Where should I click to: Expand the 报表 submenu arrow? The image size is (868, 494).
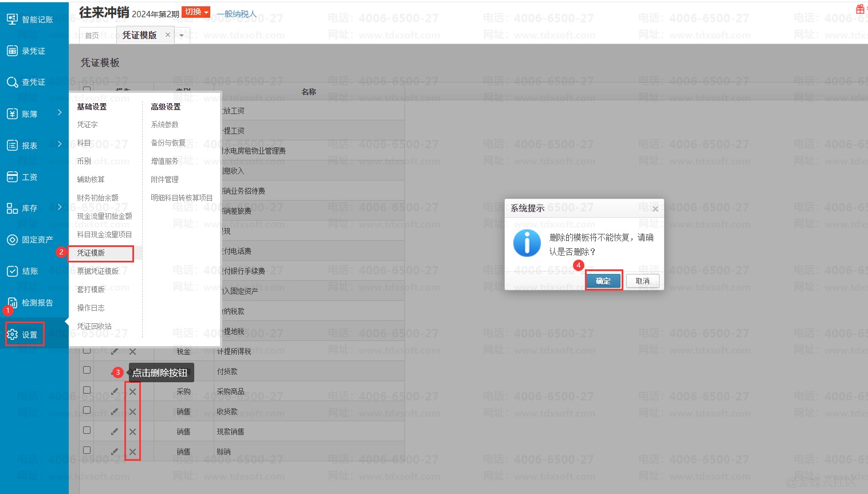(x=60, y=144)
